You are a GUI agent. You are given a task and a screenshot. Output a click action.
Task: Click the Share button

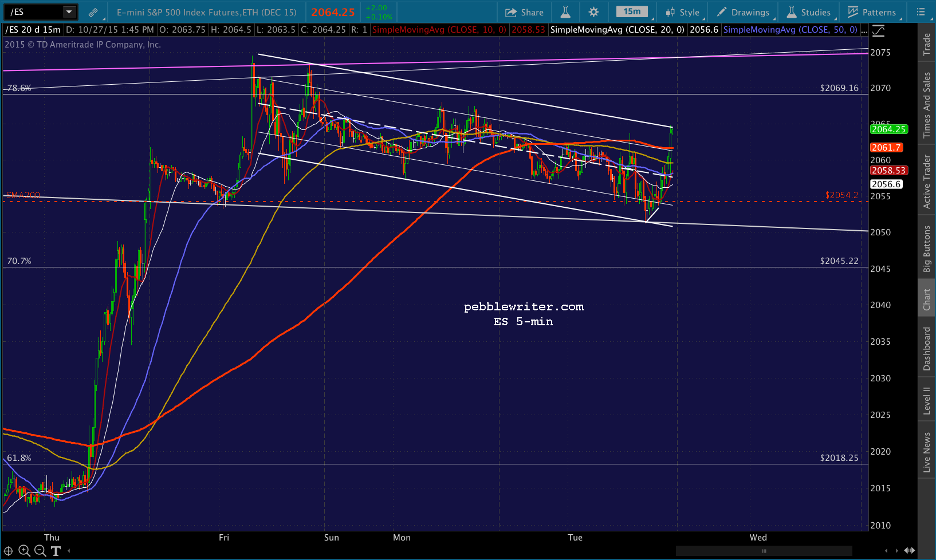[x=524, y=12]
